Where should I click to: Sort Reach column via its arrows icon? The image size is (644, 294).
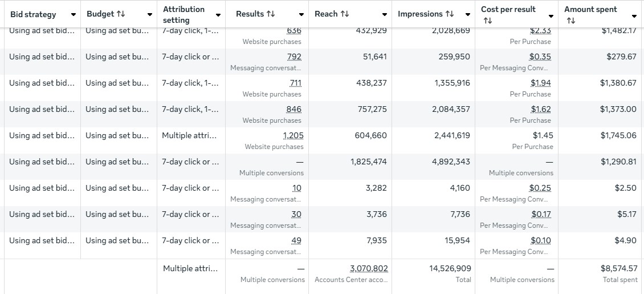344,14
